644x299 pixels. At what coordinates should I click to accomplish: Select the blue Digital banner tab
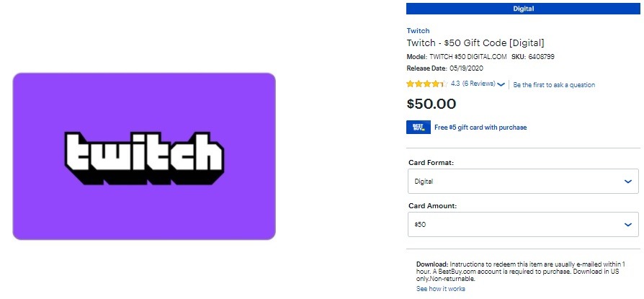click(x=523, y=9)
